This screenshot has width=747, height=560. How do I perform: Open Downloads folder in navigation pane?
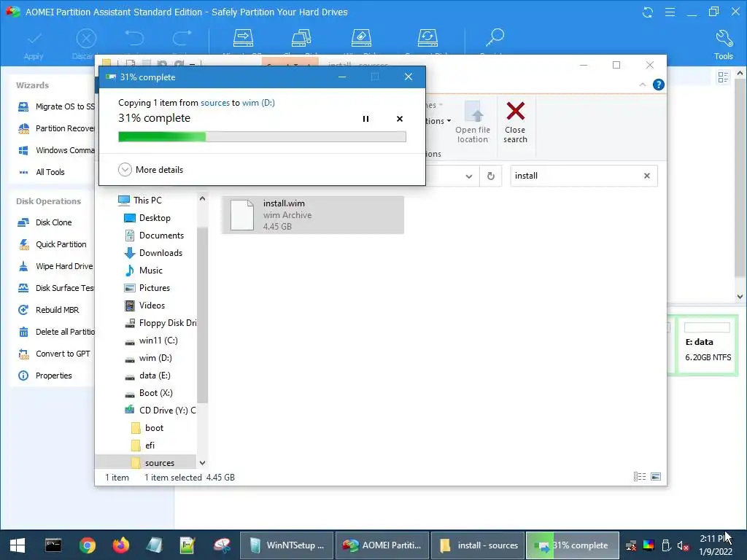coord(153,253)
